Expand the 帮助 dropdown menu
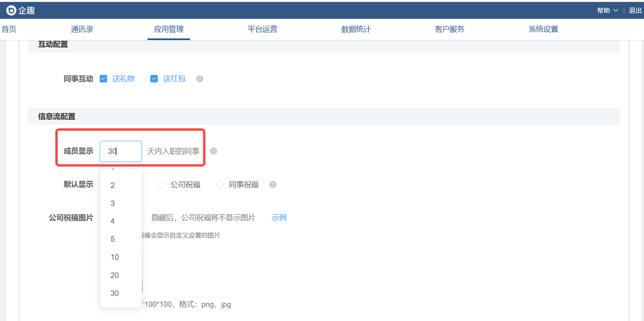This screenshot has height=321, width=644. (607, 11)
